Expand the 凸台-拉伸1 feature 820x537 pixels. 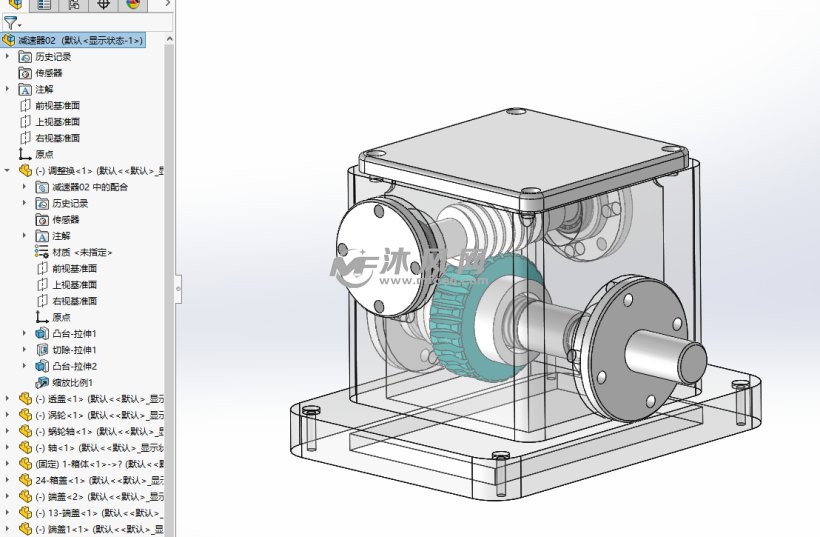point(24,334)
